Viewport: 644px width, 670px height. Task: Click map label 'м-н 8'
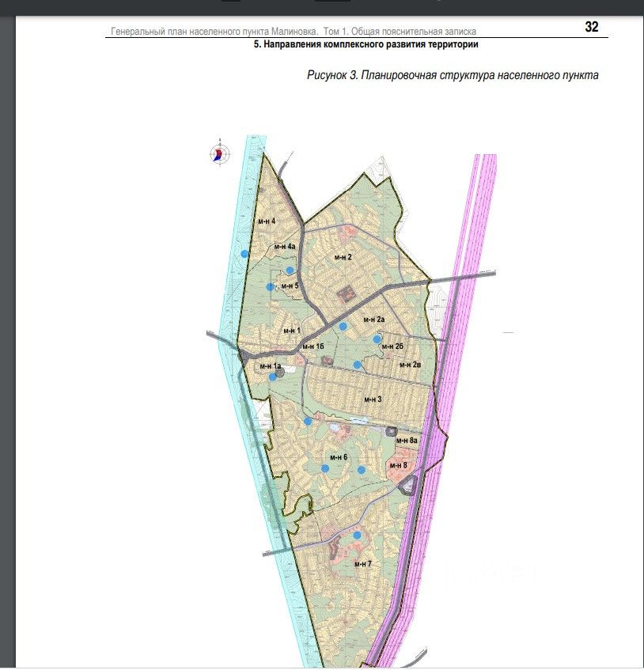[x=398, y=465]
